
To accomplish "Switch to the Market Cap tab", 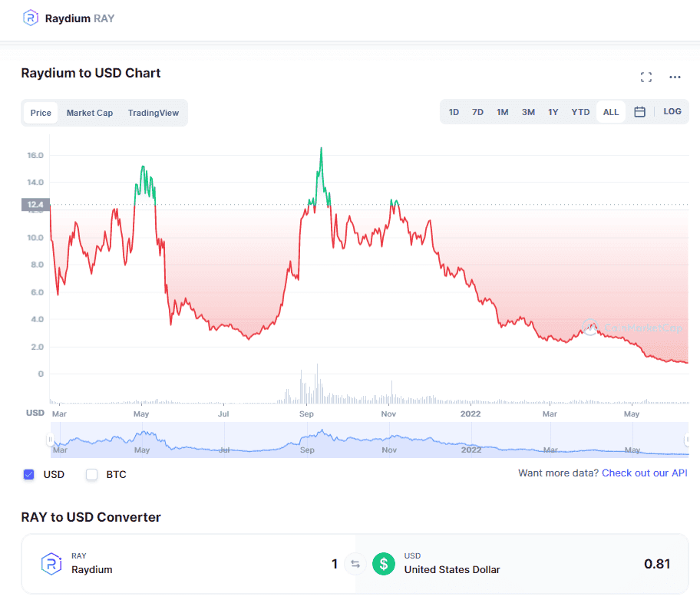I will click(x=89, y=113).
